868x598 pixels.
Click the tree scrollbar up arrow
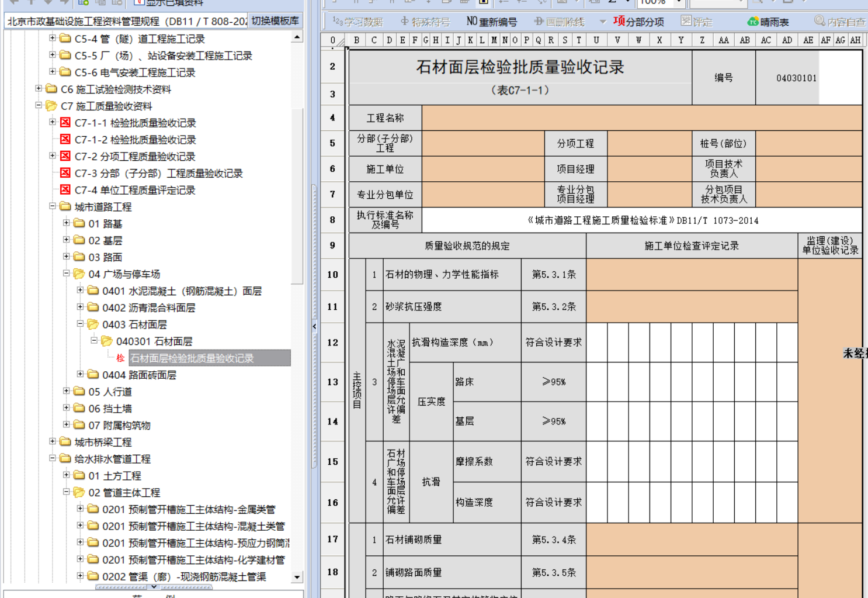297,37
